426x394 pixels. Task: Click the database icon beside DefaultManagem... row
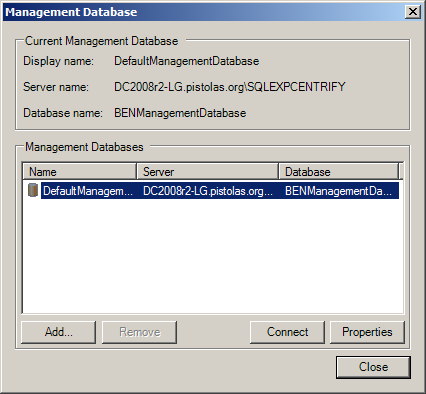click(x=33, y=190)
